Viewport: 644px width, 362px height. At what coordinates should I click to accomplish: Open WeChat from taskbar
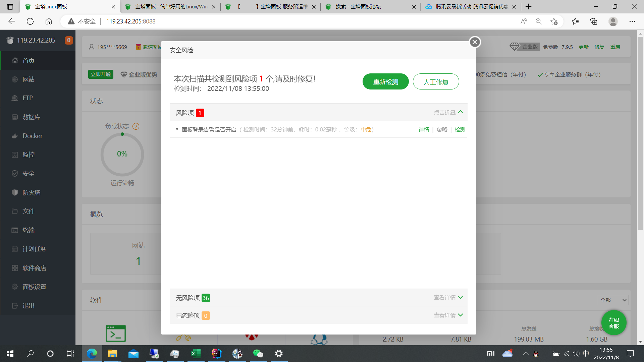(x=258, y=354)
